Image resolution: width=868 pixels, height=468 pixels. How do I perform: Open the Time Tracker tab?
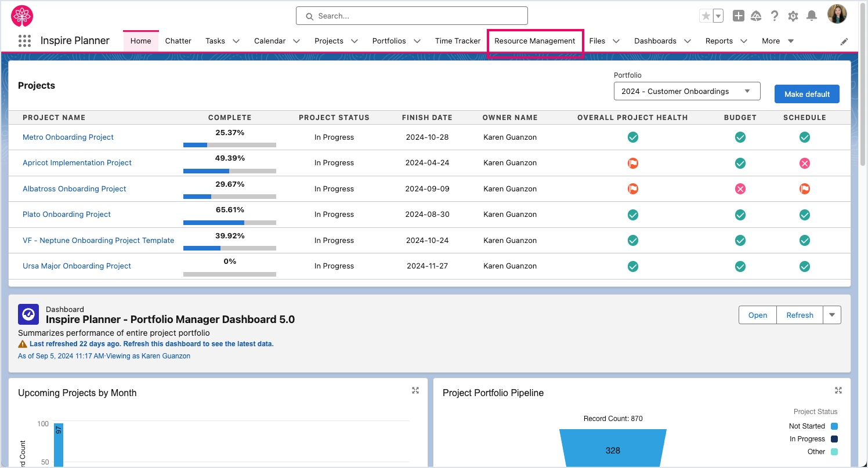(458, 41)
